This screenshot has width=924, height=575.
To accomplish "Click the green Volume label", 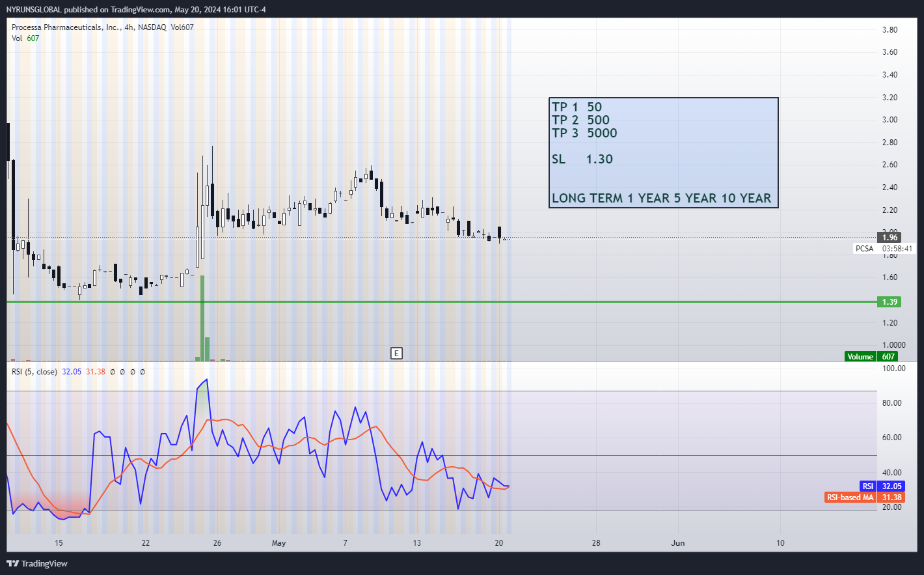I will tap(860, 356).
